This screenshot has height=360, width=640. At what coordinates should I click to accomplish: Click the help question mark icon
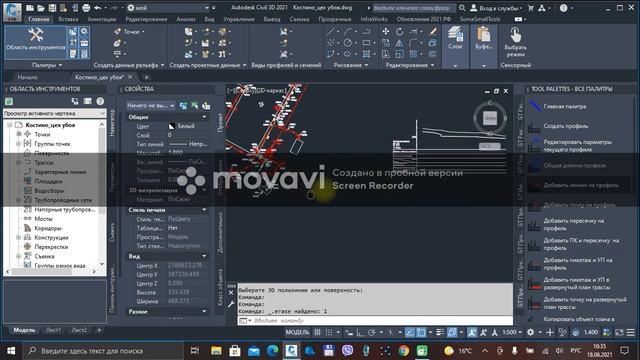pos(564,8)
